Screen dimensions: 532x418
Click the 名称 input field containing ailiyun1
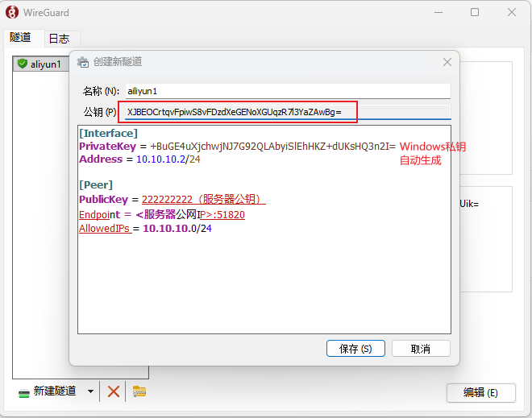(286, 91)
